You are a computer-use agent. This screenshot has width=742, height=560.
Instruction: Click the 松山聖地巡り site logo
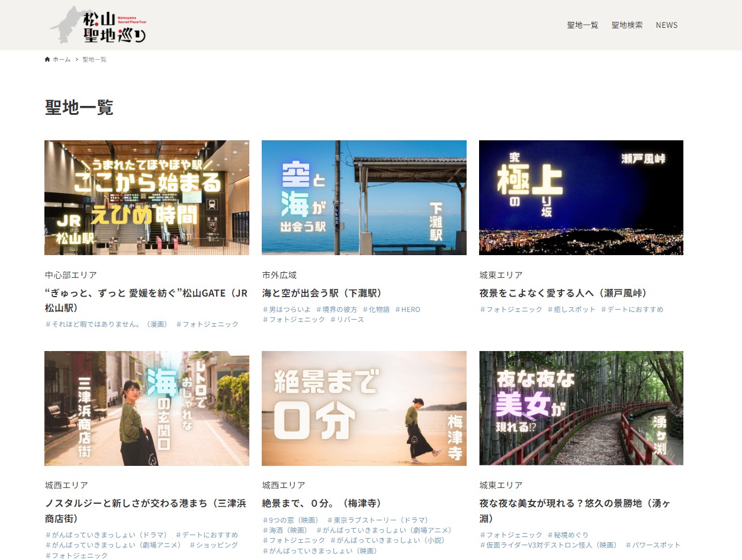point(98,25)
